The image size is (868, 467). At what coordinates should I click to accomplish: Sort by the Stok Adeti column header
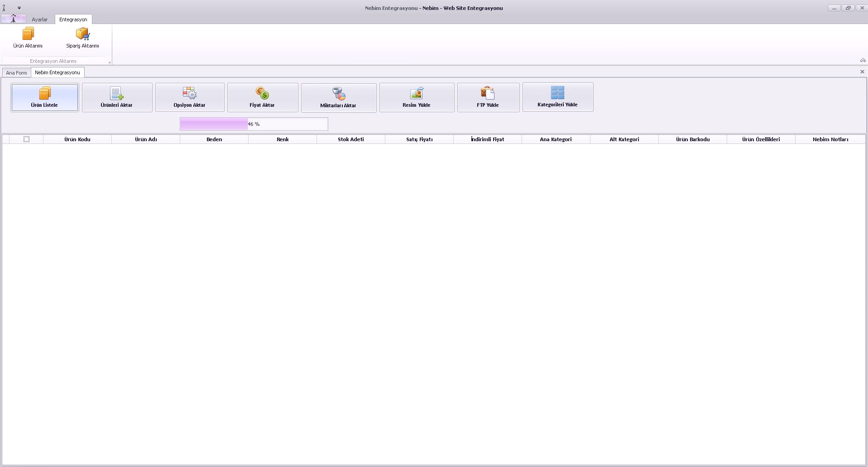350,139
